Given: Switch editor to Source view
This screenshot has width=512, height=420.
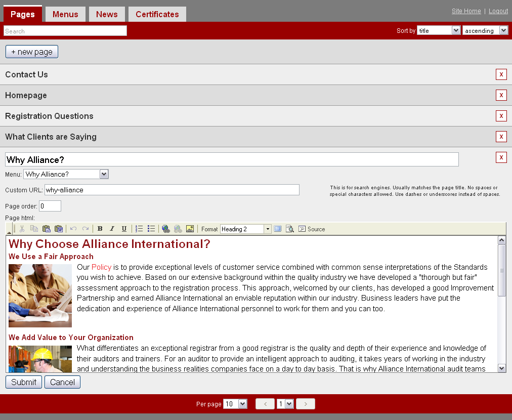Looking at the screenshot, I should click(x=312, y=229).
